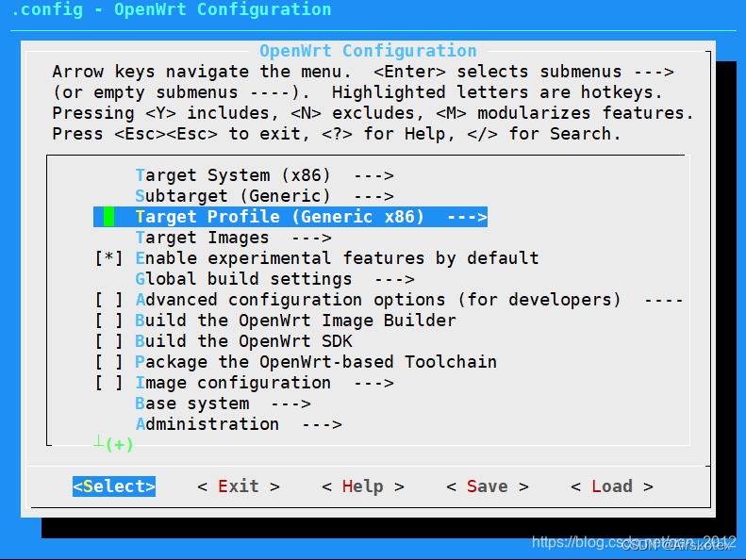The width and height of the screenshot is (746, 560).
Task: Click the green cursor block on Target Profile row
Action: click(x=109, y=217)
